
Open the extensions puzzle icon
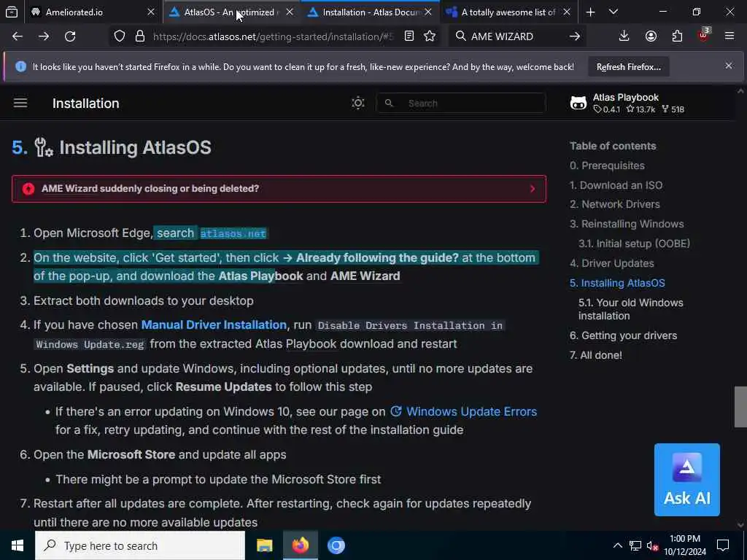click(x=677, y=36)
